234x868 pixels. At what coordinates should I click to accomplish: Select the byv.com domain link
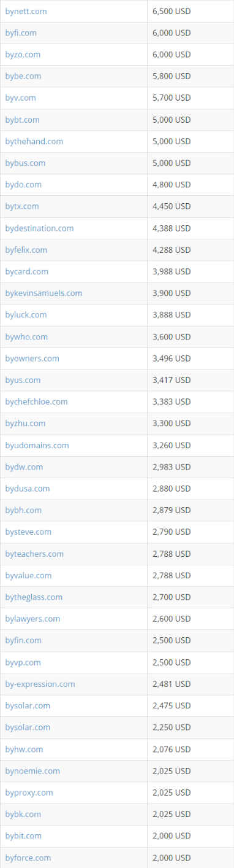(20, 98)
